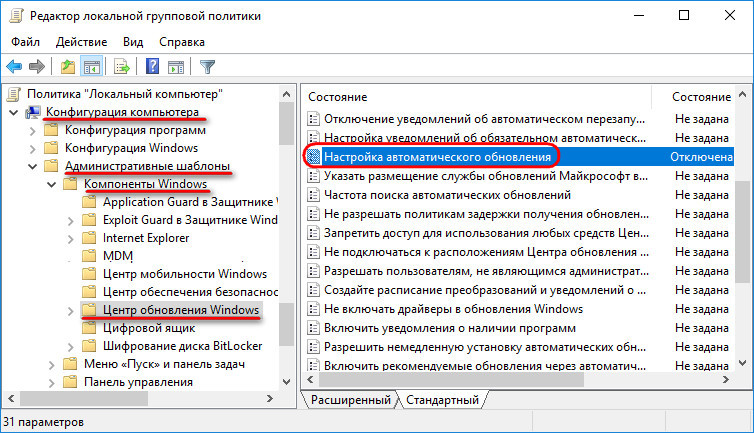Click tree pane scroll down arrow
Image resolution: width=754 pixels, height=433 pixels.
(x=287, y=382)
